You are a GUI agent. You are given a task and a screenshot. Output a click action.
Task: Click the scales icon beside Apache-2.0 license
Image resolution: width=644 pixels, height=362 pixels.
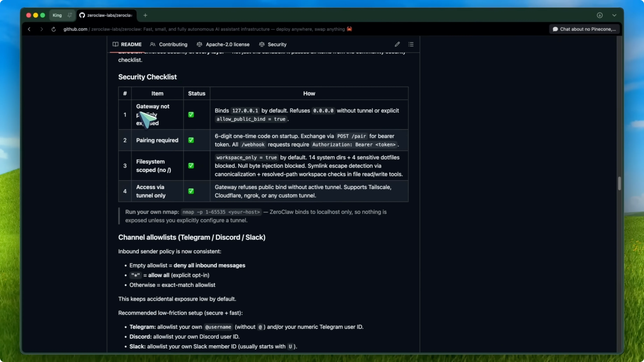pos(199,44)
